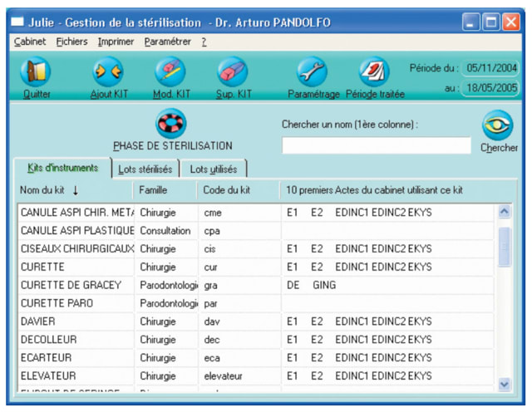Click the Quitter door icon
532x412 pixels.
pos(36,72)
